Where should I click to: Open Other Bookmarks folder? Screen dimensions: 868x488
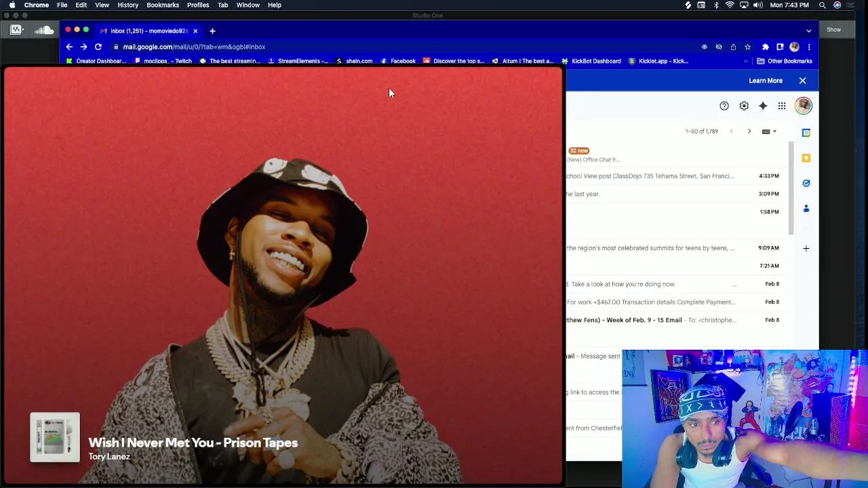(785, 61)
